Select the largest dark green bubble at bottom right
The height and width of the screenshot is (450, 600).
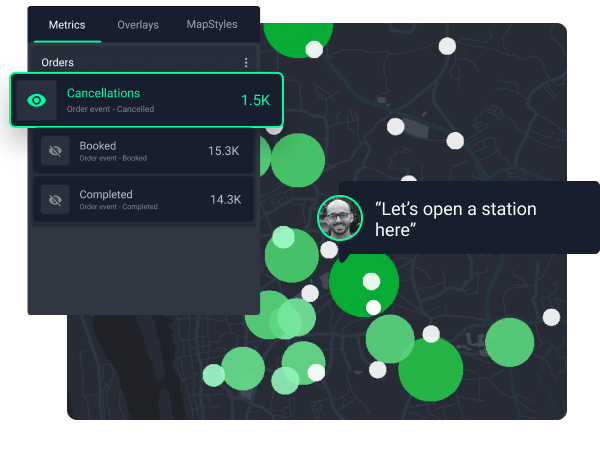point(430,370)
